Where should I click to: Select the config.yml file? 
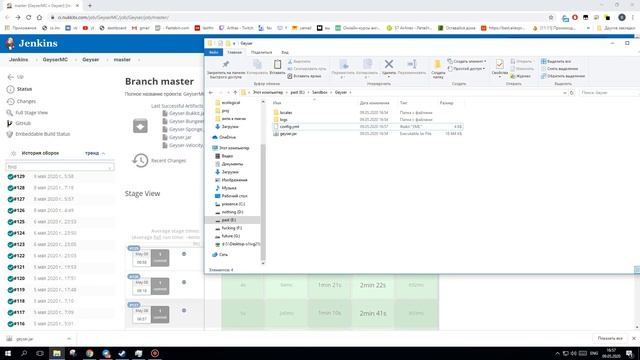289,127
